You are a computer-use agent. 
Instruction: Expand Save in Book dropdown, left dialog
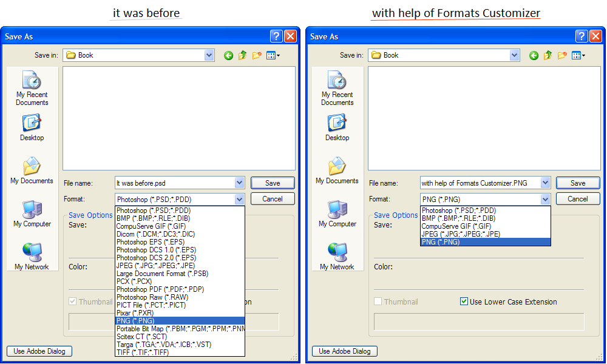coord(209,55)
